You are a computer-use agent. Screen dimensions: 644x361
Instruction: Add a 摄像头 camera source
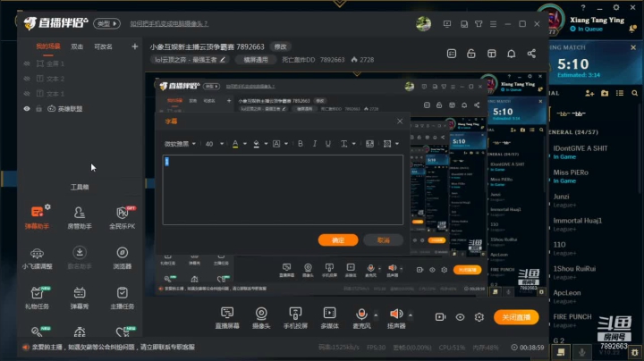tap(261, 317)
